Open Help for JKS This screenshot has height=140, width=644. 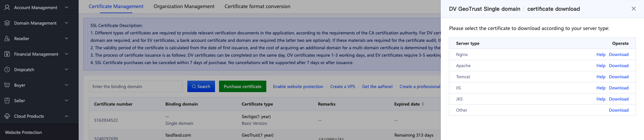point(601,99)
